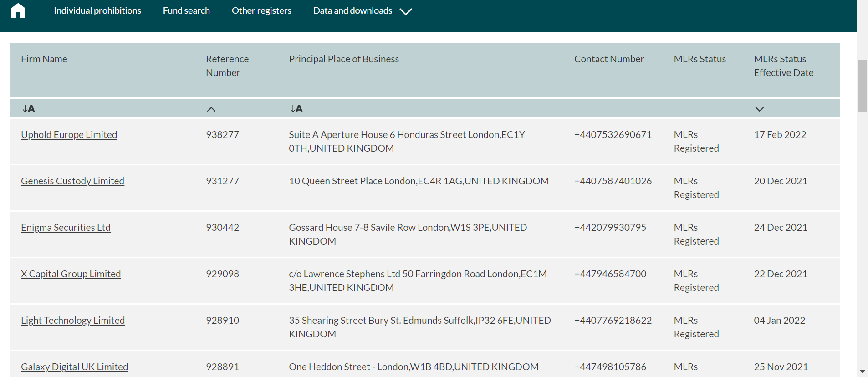Screen dimensions: 868x377
Task: Open Uphold Europe Limited firm details
Action: 69,135
